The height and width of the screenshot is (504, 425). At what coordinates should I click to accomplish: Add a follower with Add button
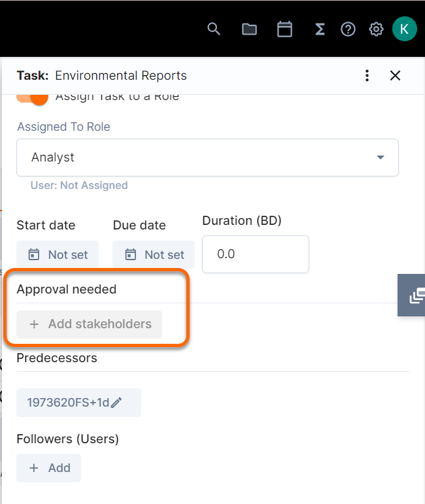point(49,468)
